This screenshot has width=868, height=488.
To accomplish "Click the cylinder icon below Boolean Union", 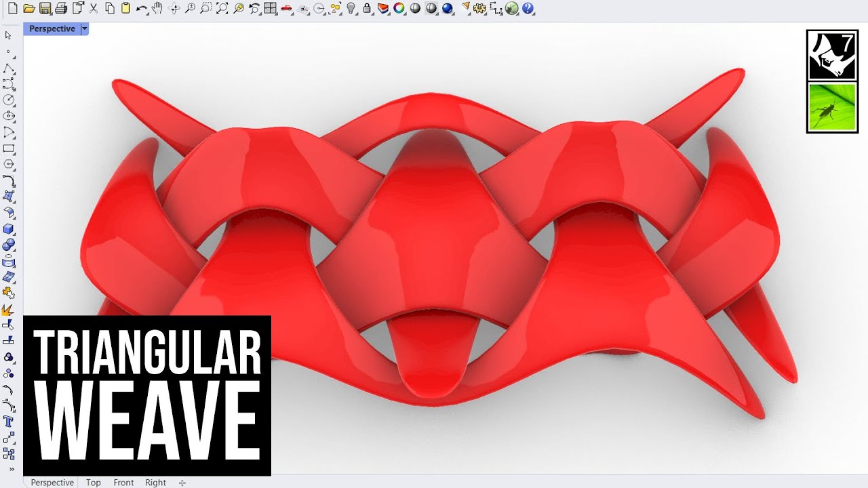I will pyautogui.click(x=9, y=261).
